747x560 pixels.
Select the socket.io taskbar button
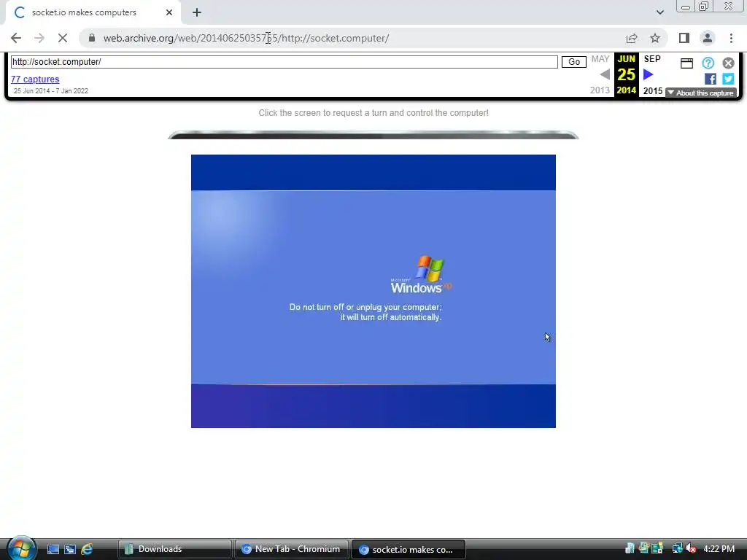click(x=408, y=549)
